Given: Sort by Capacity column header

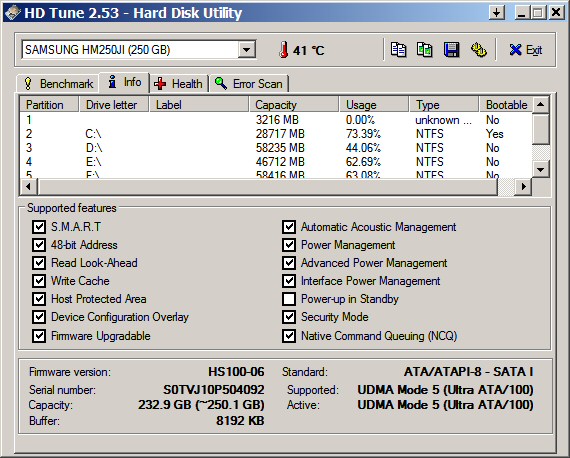Looking at the screenshot, I should [x=294, y=105].
